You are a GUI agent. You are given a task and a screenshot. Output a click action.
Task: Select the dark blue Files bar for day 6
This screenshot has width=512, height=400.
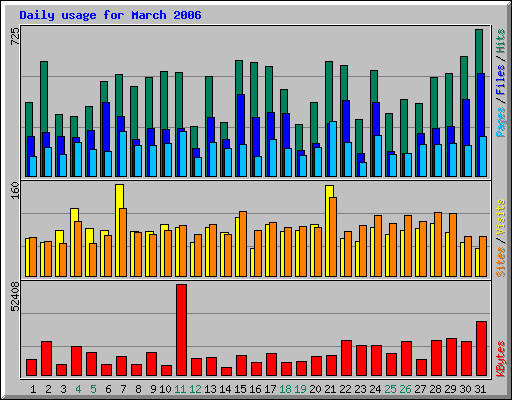pyautogui.click(x=106, y=127)
